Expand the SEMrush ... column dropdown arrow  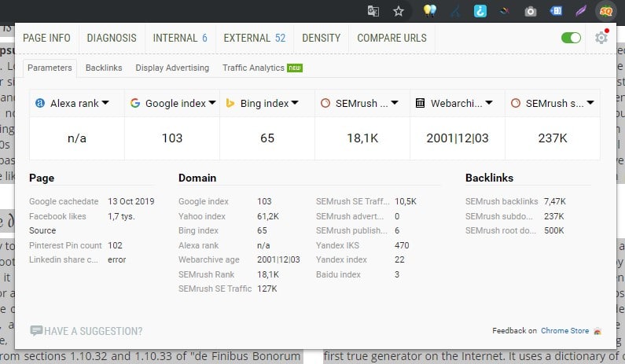pos(394,103)
